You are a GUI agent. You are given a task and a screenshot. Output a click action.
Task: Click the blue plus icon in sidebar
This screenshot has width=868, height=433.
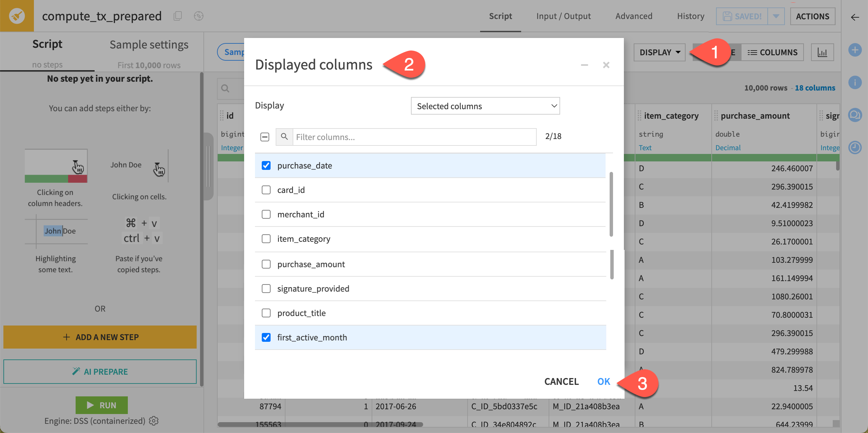(855, 50)
